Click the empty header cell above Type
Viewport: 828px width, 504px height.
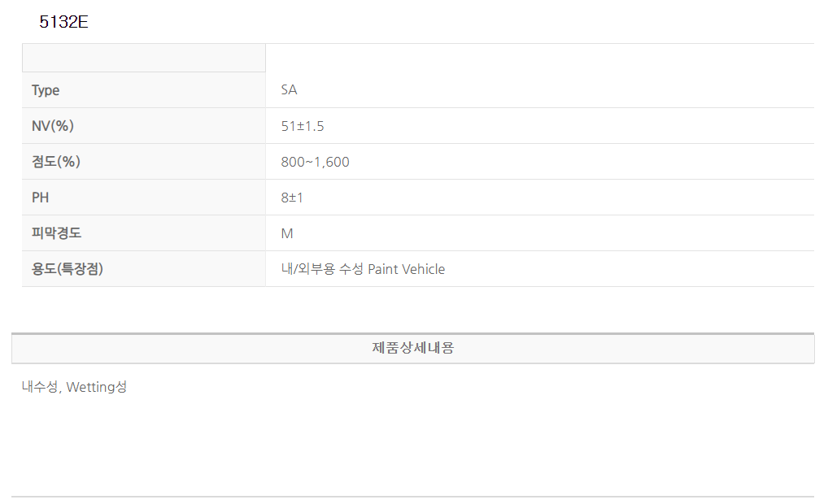point(144,58)
